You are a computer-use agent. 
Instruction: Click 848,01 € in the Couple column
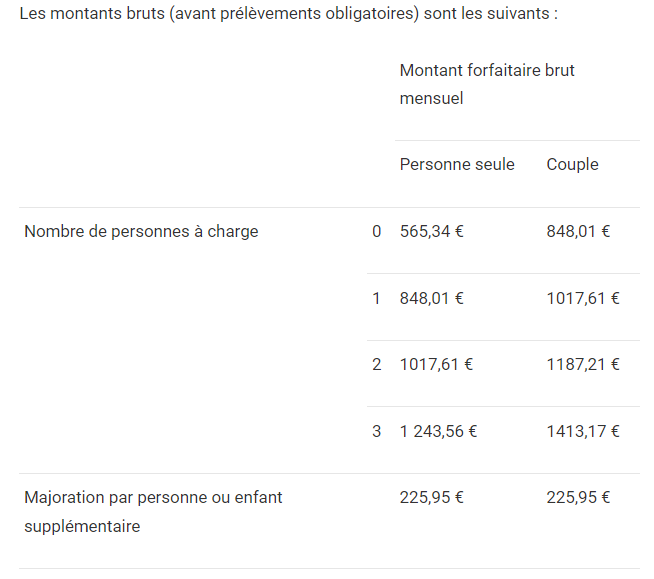tap(578, 231)
